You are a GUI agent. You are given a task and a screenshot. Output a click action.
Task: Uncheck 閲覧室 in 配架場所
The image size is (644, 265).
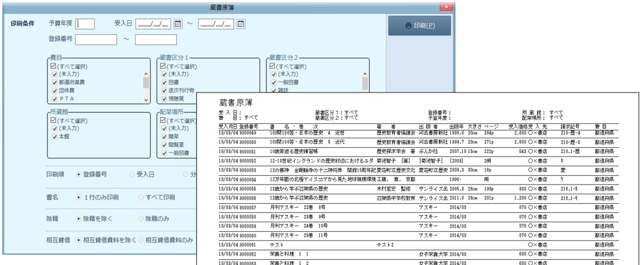click(164, 145)
